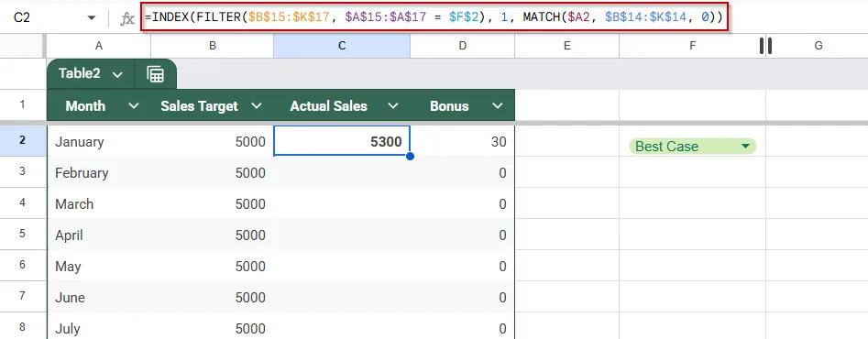Select column F header
Screen dimensions: 868x339
[x=693, y=46]
